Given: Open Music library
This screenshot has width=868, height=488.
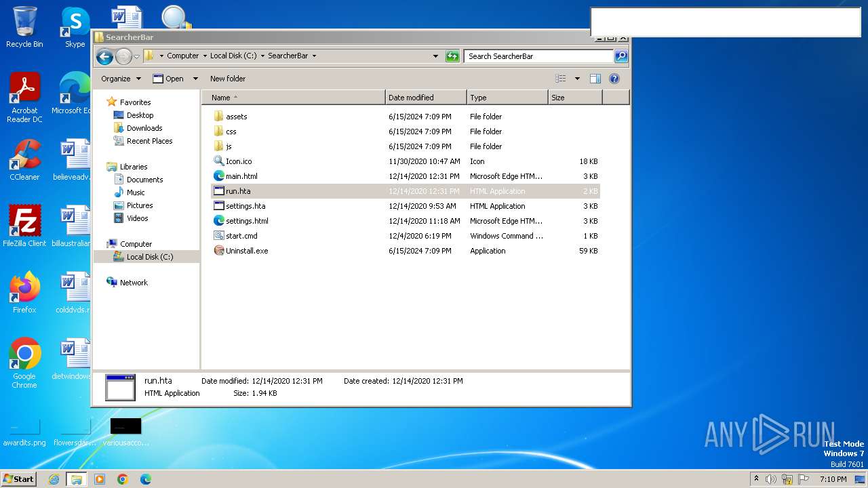Looking at the screenshot, I should click(x=136, y=192).
